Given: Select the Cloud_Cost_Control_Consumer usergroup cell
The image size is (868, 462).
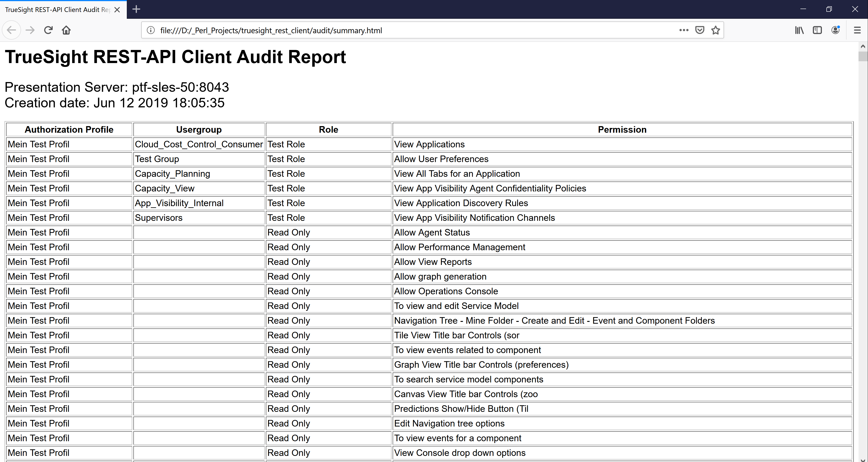Looking at the screenshot, I should point(199,144).
